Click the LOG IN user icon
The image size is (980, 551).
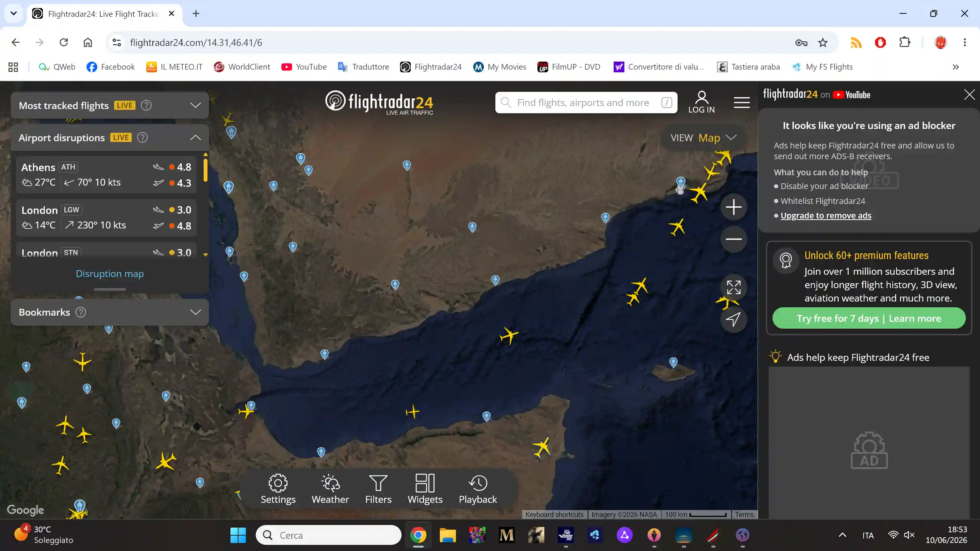(701, 102)
